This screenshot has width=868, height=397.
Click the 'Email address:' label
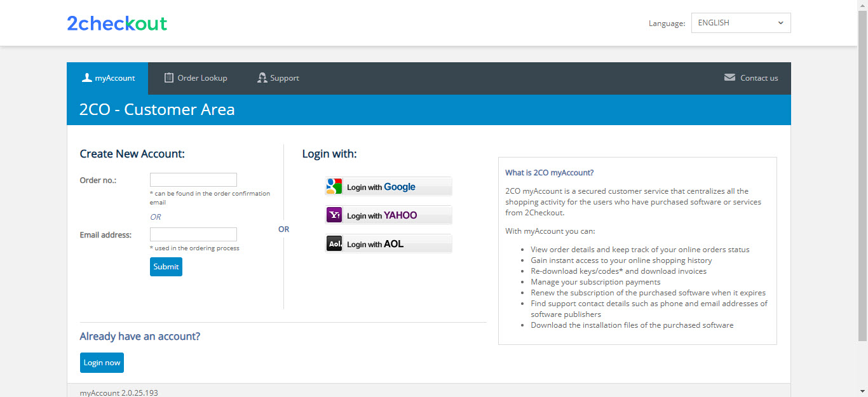105,235
